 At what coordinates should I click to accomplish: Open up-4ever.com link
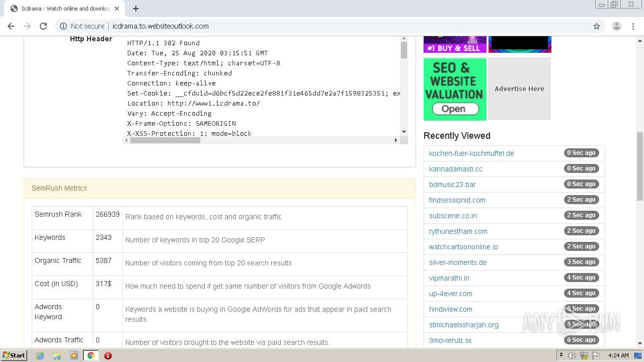pyautogui.click(x=450, y=294)
